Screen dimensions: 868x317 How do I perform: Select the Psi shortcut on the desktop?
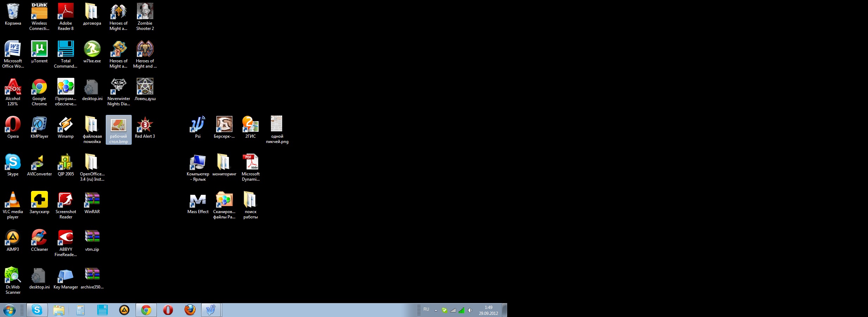(x=198, y=128)
